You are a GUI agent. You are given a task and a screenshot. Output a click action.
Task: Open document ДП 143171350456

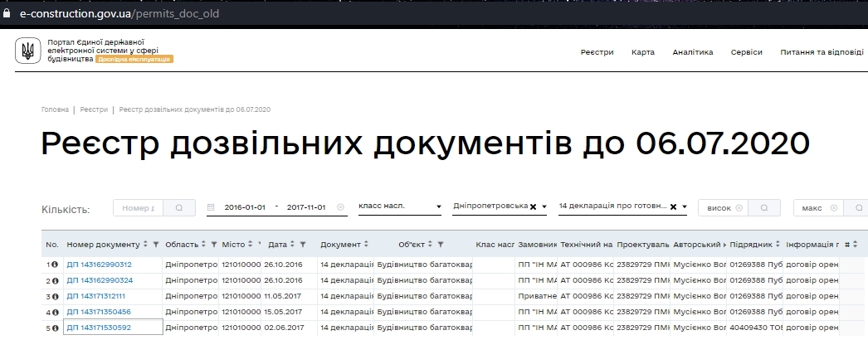click(x=99, y=312)
